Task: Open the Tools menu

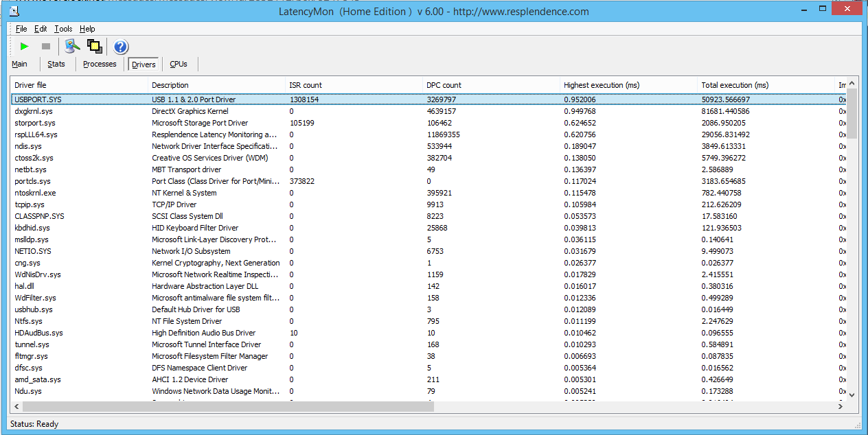Action: [x=63, y=29]
